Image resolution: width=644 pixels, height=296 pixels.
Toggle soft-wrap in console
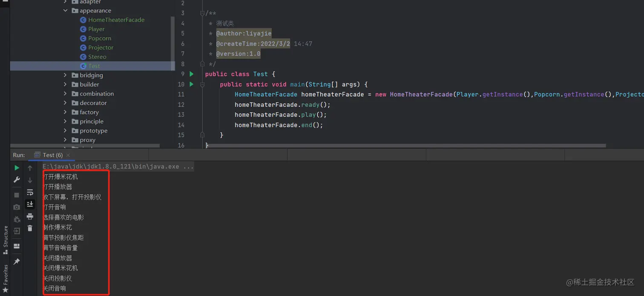30,192
